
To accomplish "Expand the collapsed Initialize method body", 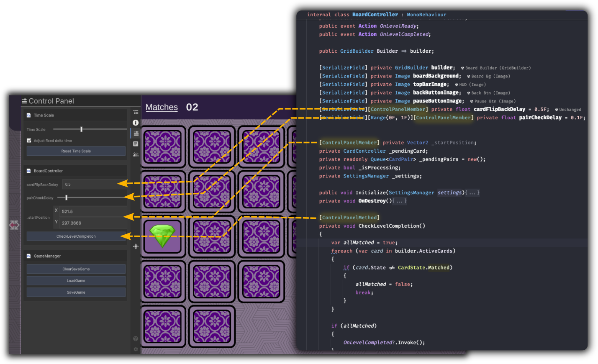I will coord(472,193).
